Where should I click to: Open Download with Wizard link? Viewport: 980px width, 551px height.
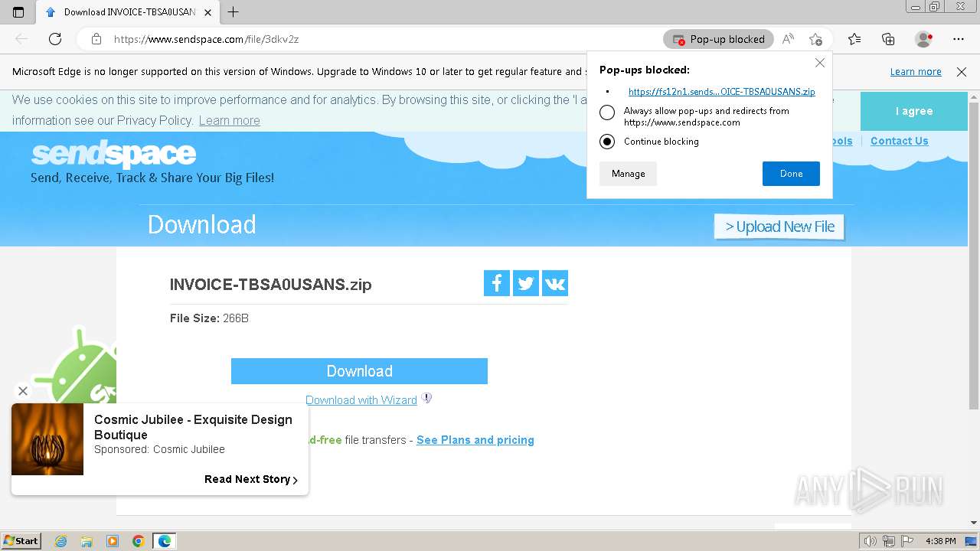361,400
